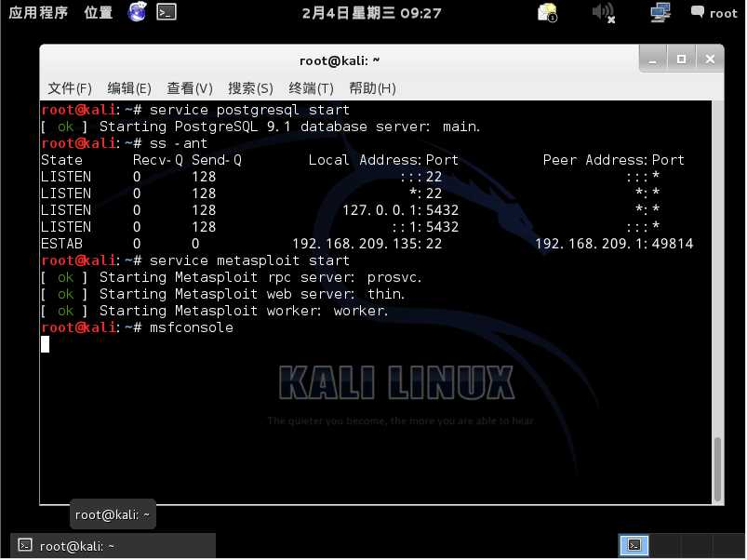Open the network connections icon

pyautogui.click(x=660, y=13)
